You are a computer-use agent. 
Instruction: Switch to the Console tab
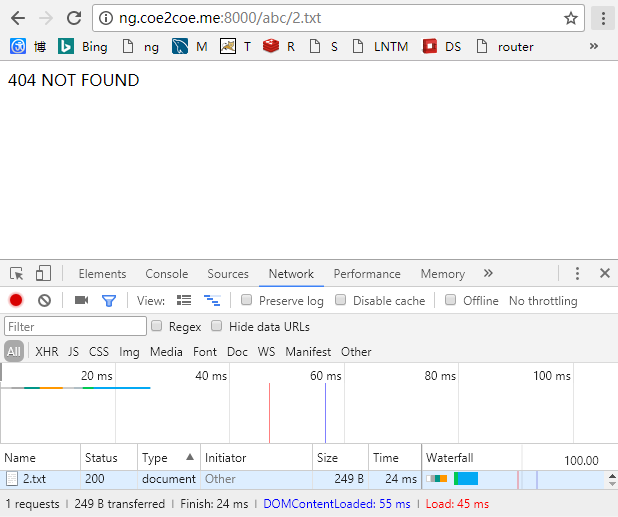point(167,273)
